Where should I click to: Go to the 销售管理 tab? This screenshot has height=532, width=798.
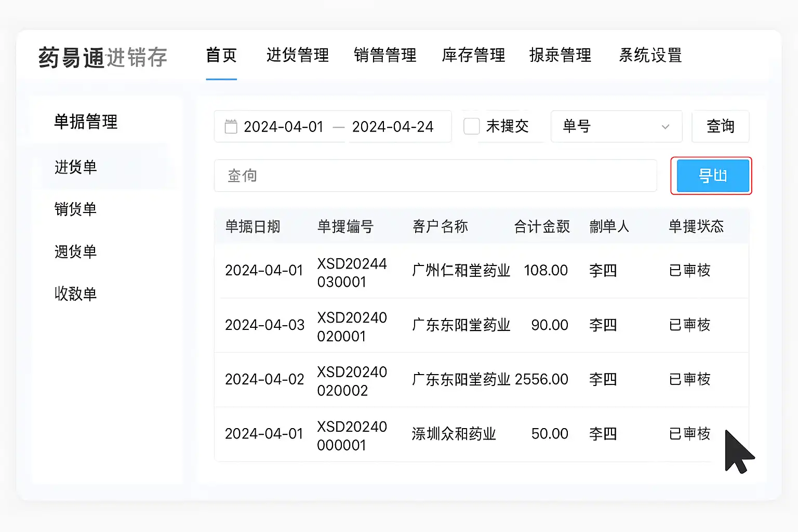385,55
